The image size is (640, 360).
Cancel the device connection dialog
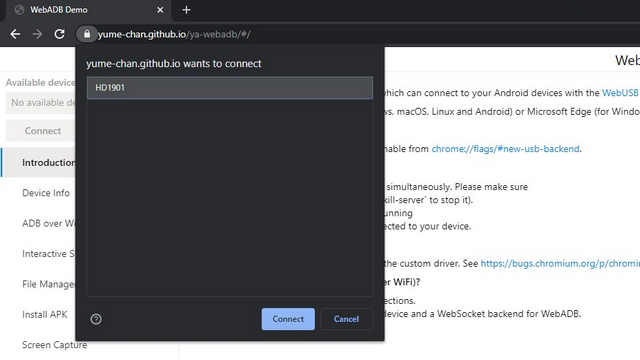pos(347,319)
